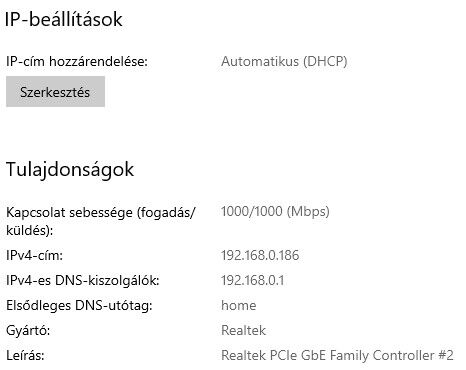Image resolution: width=466 pixels, height=370 pixels.
Task: Click the Szerkesztés button
Action: (55, 91)
